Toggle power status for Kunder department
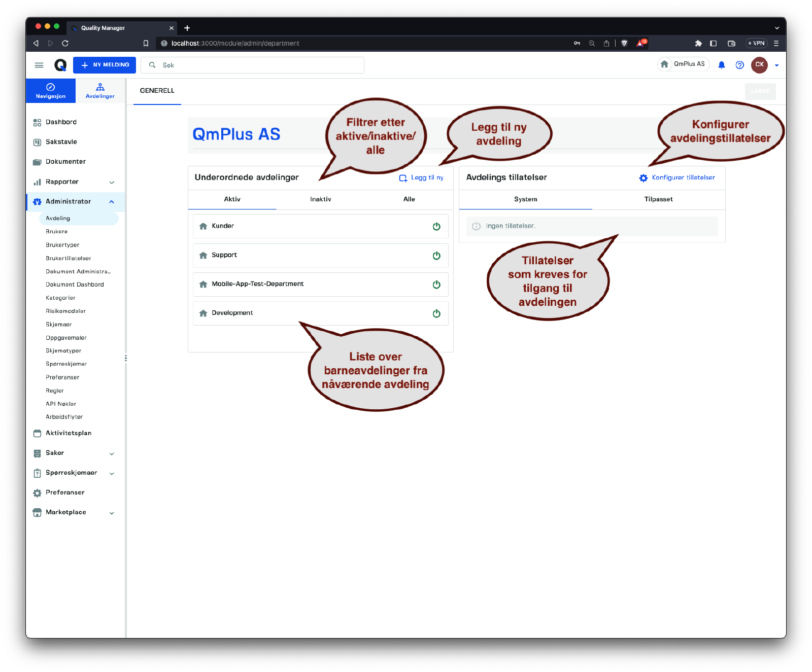Viewport: 812px width, 672px height. [x=436, y=227]
